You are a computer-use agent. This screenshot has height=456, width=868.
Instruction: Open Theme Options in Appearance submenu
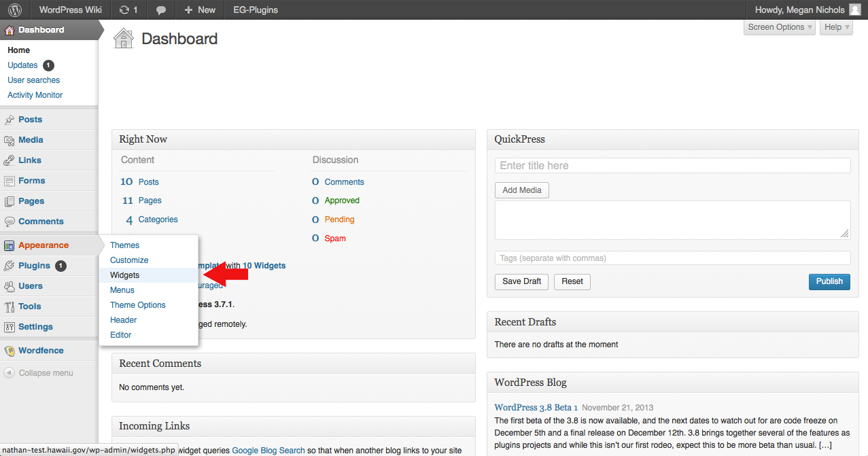(138, 305)
